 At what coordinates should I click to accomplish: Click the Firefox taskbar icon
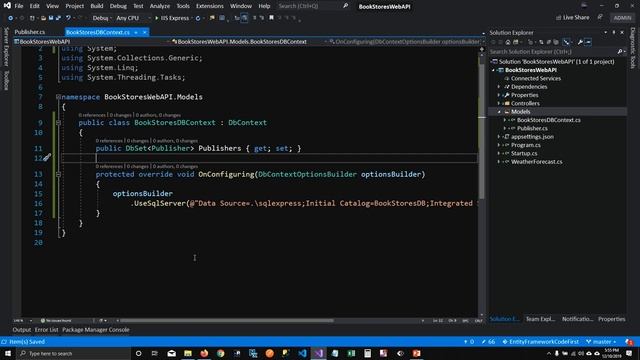[x=204, y=353]
